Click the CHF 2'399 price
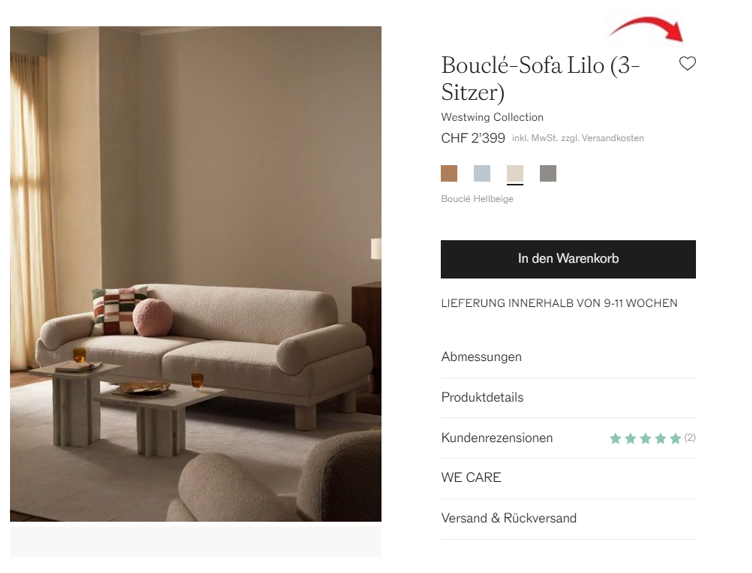The height and width of the screenshot is (573, 752). 473,138
